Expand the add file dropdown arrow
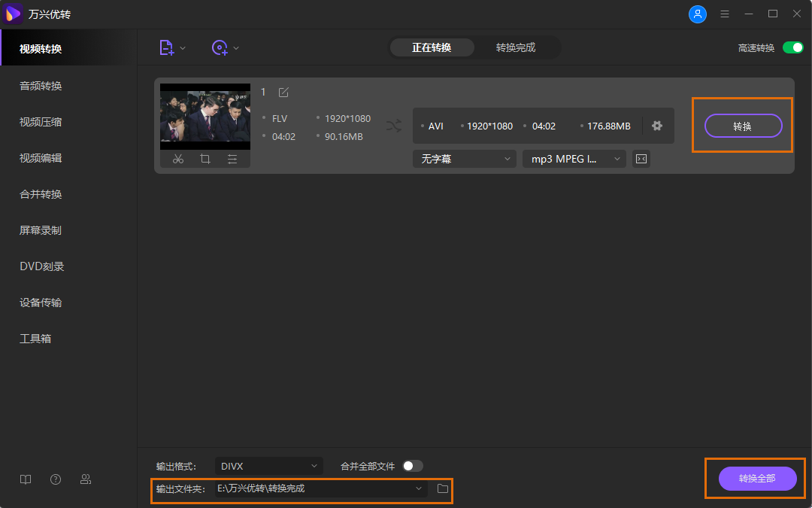Screen dimensions: 812x508 pyautogui.click(x=182, y=48)
